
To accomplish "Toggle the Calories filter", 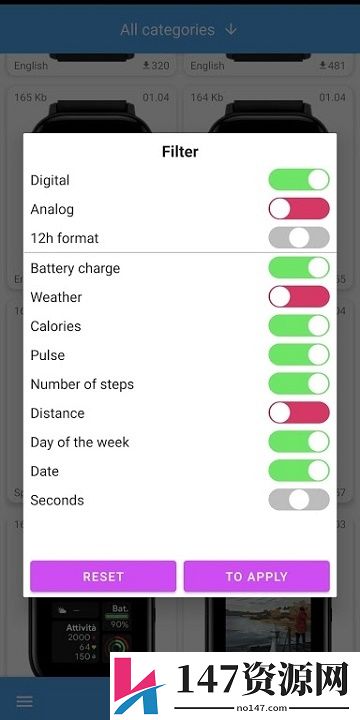I will (299, 326).
